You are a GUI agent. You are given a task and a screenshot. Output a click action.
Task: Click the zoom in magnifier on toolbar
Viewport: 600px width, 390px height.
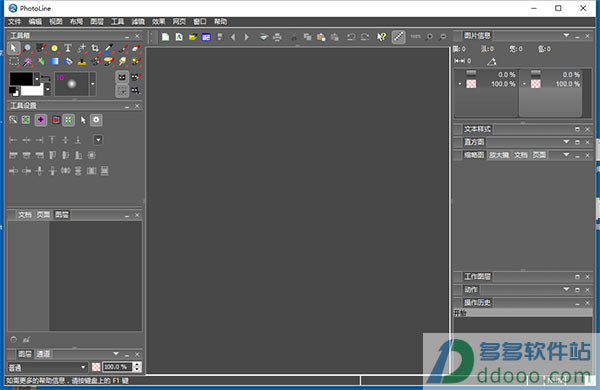[x=429, y=37]
